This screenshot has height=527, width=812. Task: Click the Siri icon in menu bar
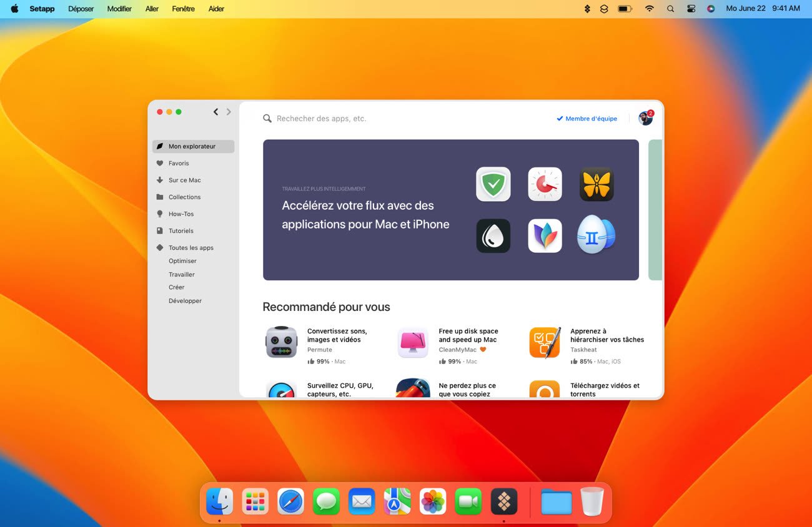click(711, 9)
